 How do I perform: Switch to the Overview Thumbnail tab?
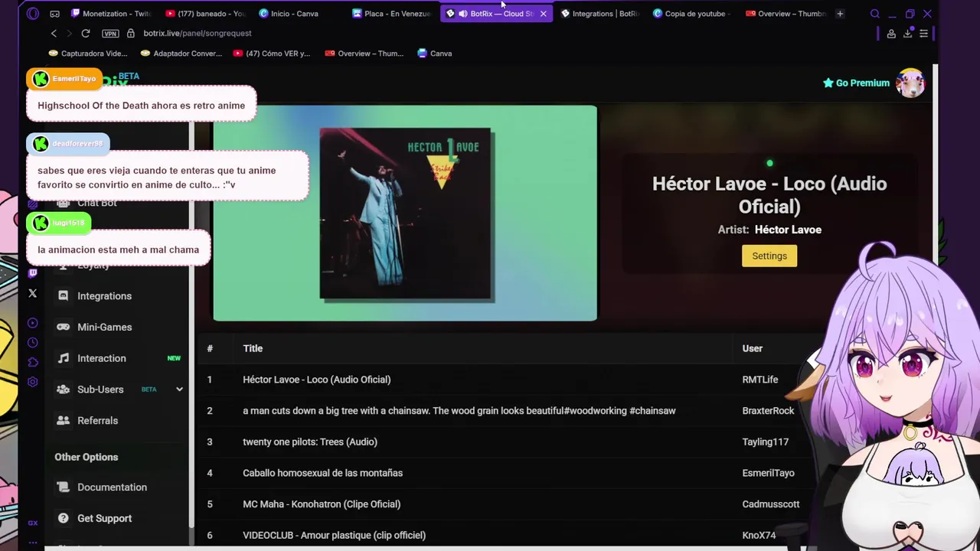(786, 13)
